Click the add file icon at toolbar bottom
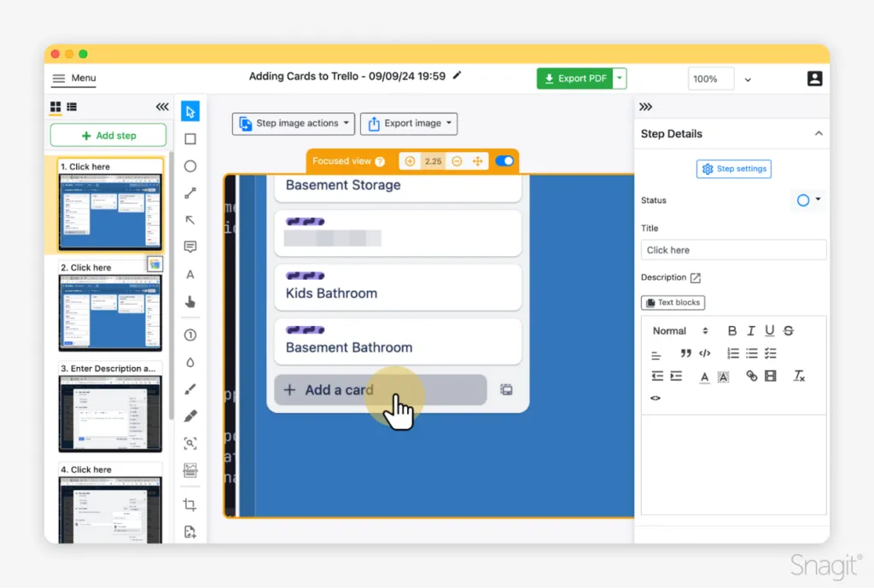The width and height of the screenshot is (874, 588). [x=190, y=532]
